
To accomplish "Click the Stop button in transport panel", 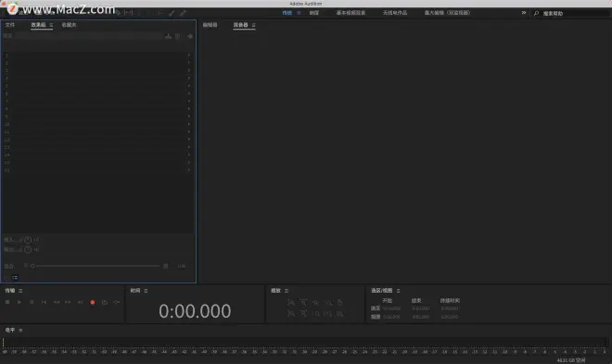I will tap(7, 302).
